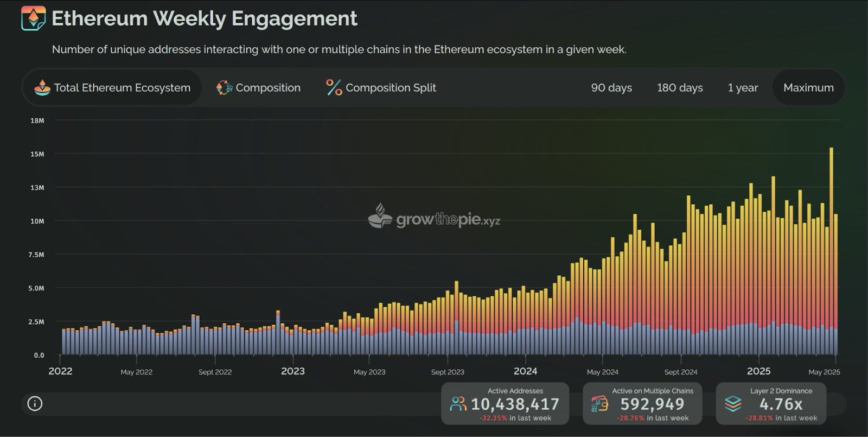The width and height of the screenshot is (868, 437).
Task: Click the Layer 2 Dominance layers icon
Action: click(733, 404)
